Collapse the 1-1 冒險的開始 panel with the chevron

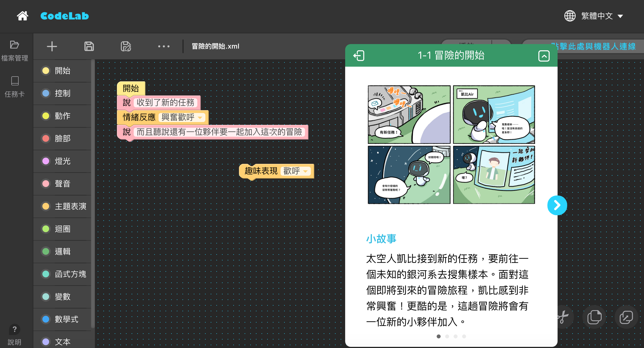[544, 56]
